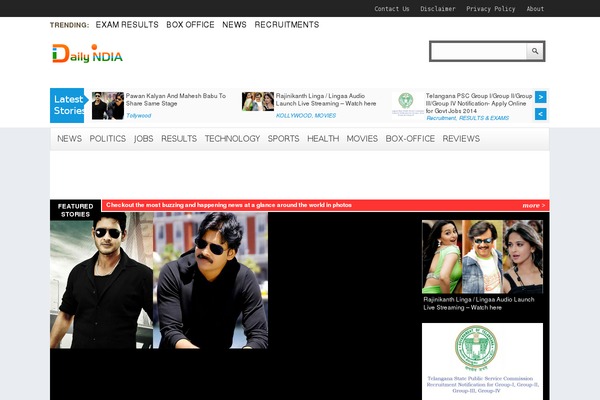Go to the Technology section

(232, 139)
